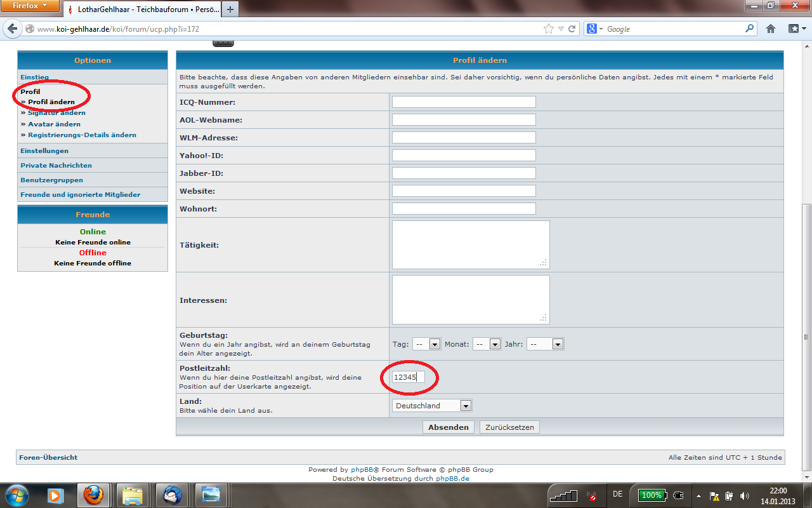812x508 pixels.
Task: Open Einstellungen section in sidebar
Action: coord(44,150)
